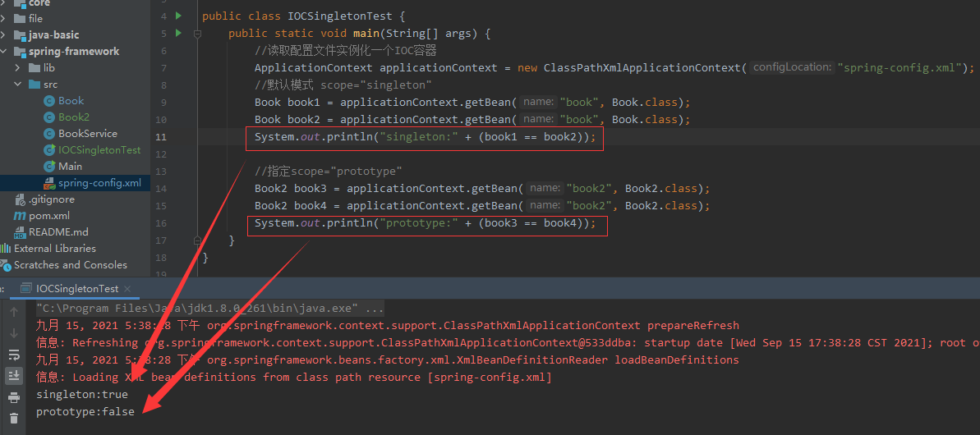Click the Up the Stack Trace arrow

point(14,310)
